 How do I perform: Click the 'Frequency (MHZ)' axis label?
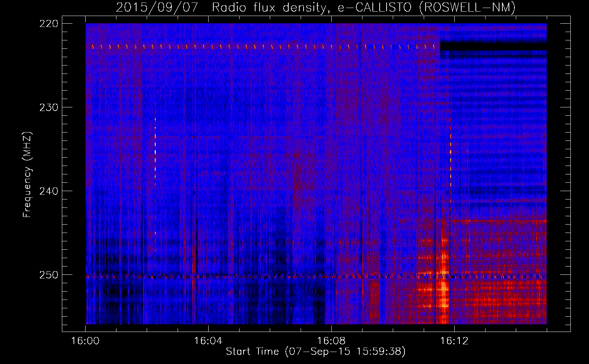point(27,174)
